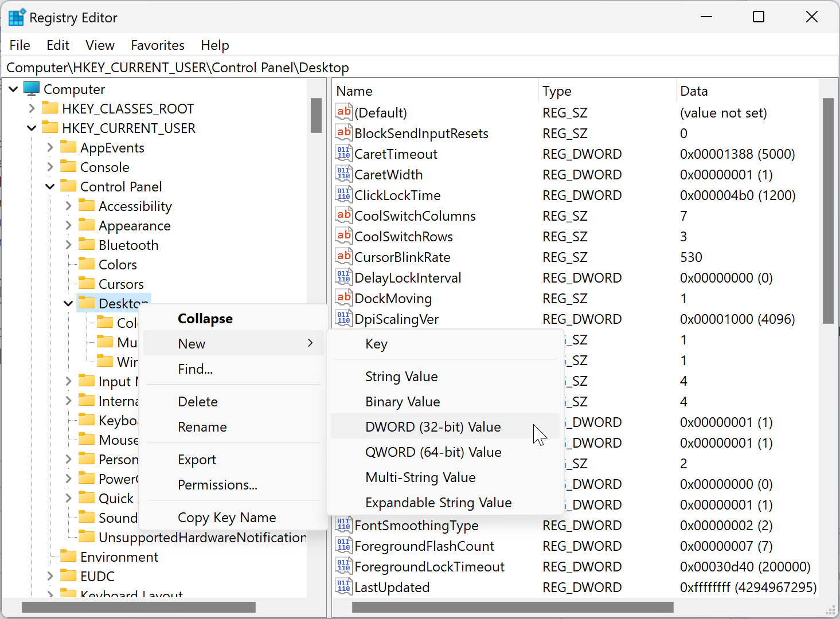Viewport: 840px width, 619px height.
Task: Click the DWORD icon beside FontSmoothingType
Action: 343,524
